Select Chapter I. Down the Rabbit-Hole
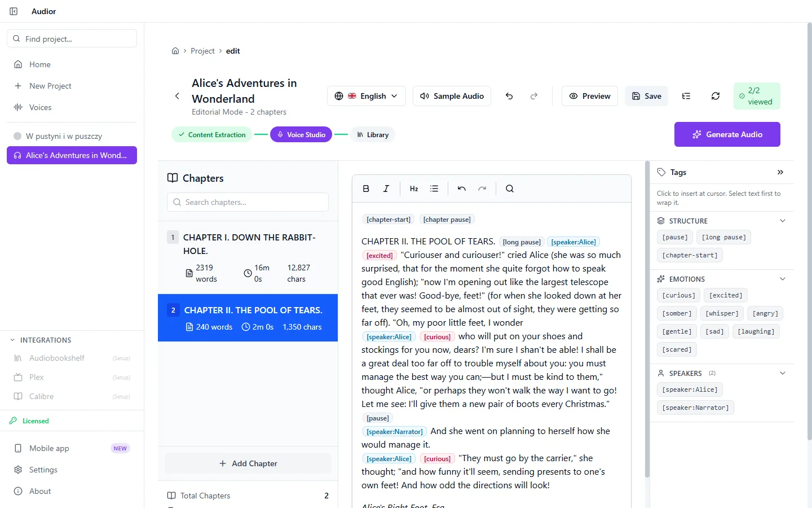The height and width of the screenshot is (508, 812). click(x=248, y=257)
